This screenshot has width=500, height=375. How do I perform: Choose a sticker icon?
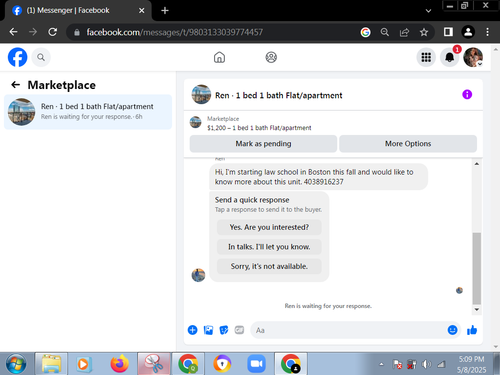click(224, 330)
